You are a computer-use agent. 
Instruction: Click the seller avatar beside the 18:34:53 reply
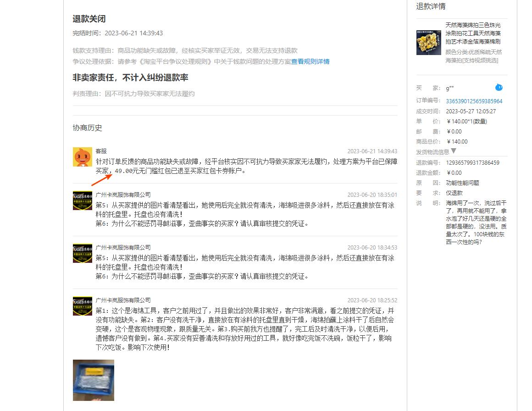tap(82, 252)
